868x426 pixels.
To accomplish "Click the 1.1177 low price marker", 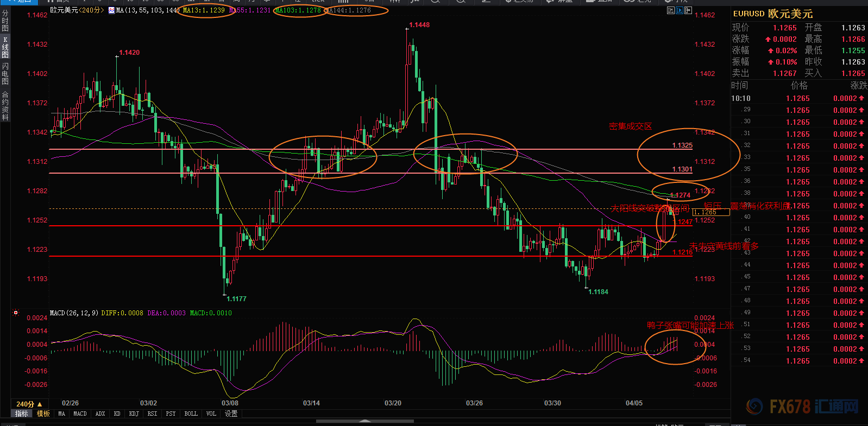I will click(236, 299).
